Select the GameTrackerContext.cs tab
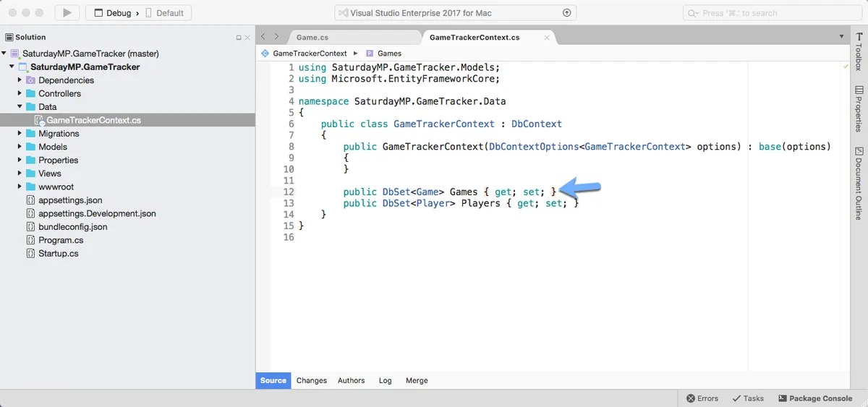Viewport: 868px width, 407px height. 475,38
